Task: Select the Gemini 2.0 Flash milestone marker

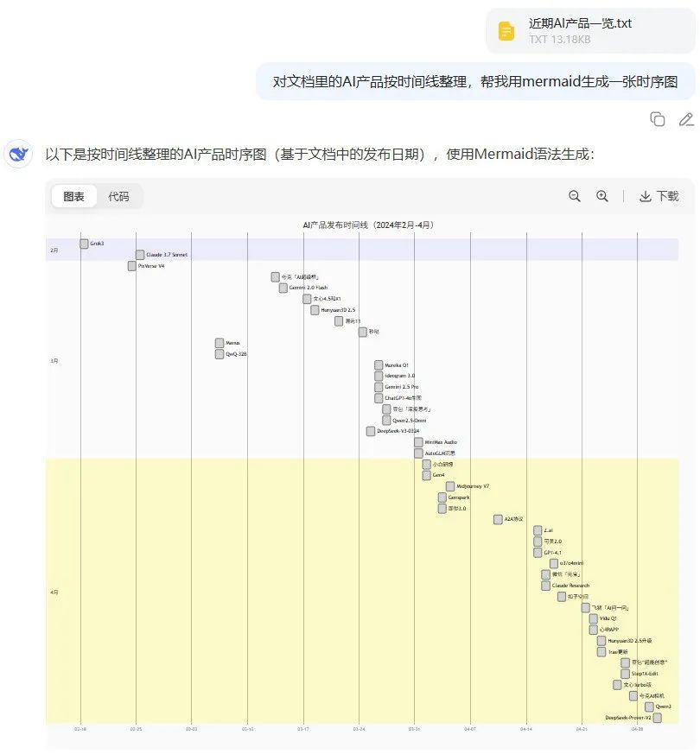Action: pyautogui.click(x=283, y=288)
